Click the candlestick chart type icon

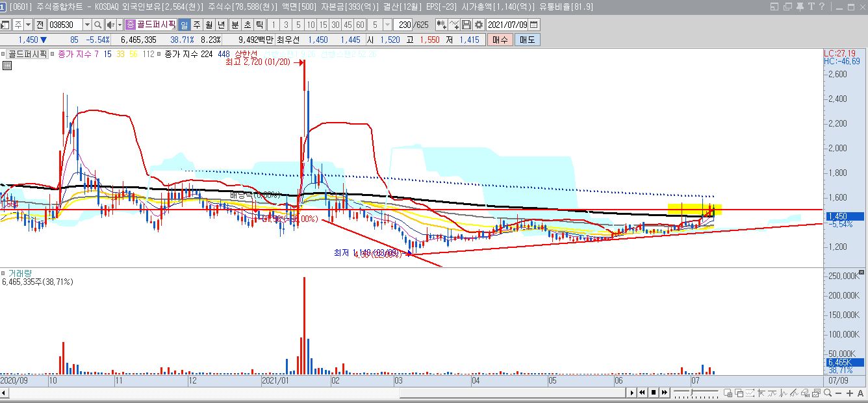[x=441, y=25]
